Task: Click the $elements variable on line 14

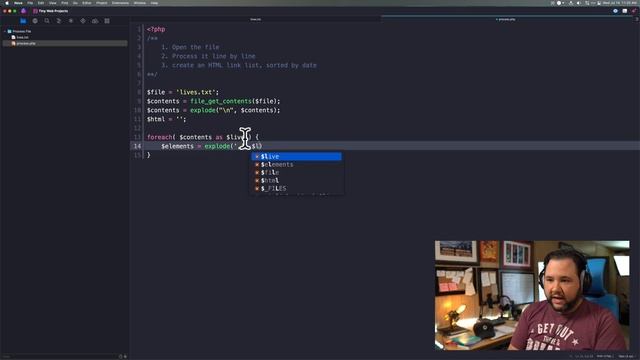Action: (x=178, y=146)
